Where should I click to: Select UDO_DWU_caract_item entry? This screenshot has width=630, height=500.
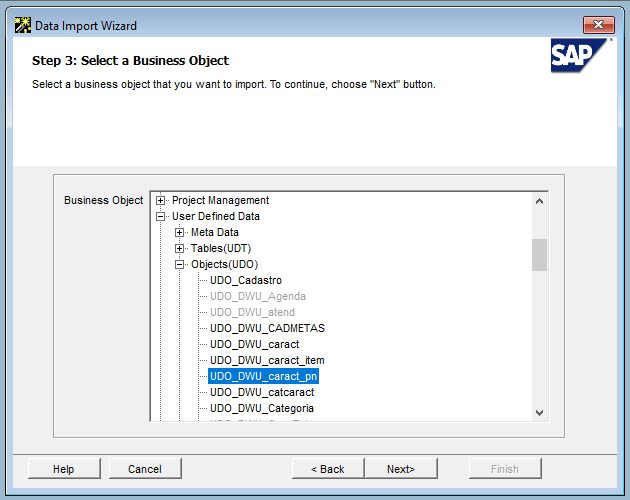(267, 360)
